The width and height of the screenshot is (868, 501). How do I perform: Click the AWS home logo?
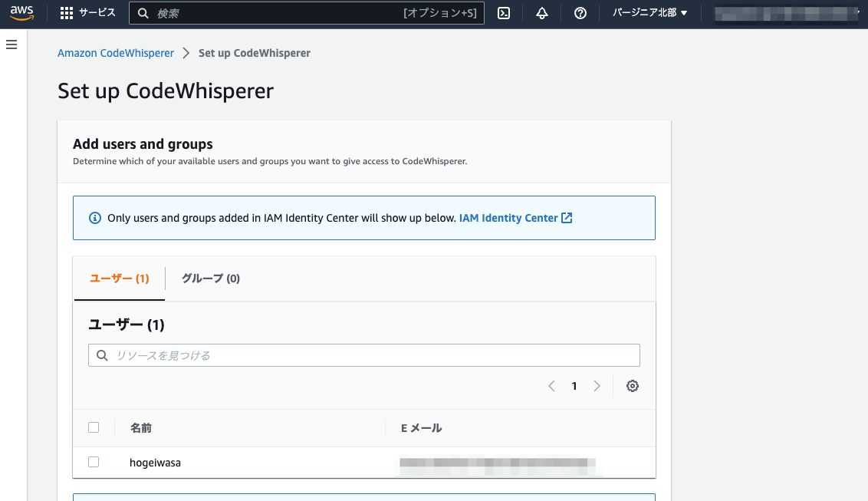pos(21,12)
